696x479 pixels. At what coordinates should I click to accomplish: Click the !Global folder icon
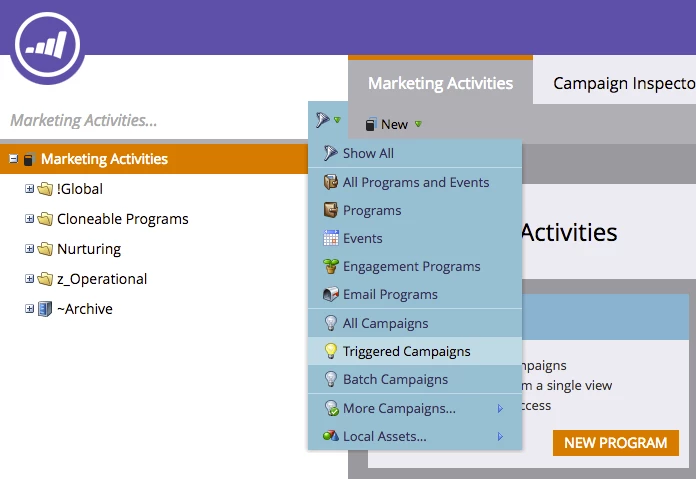45,189
